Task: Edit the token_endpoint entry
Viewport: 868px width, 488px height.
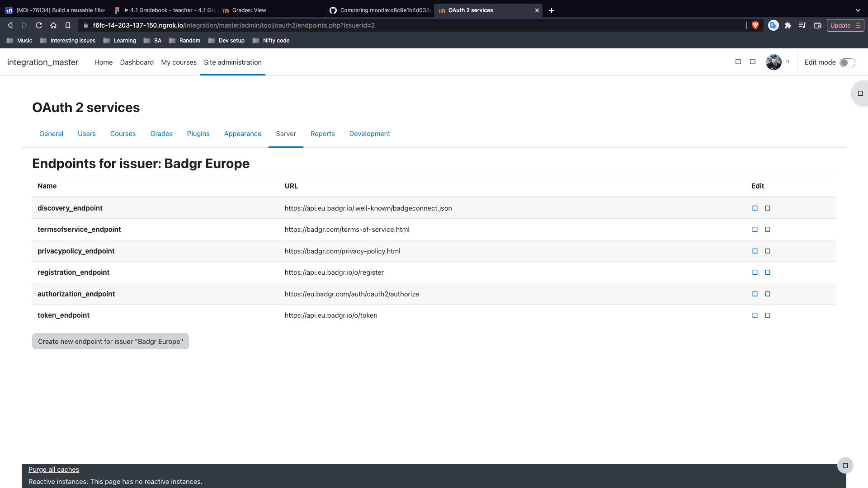Action: 755,315
